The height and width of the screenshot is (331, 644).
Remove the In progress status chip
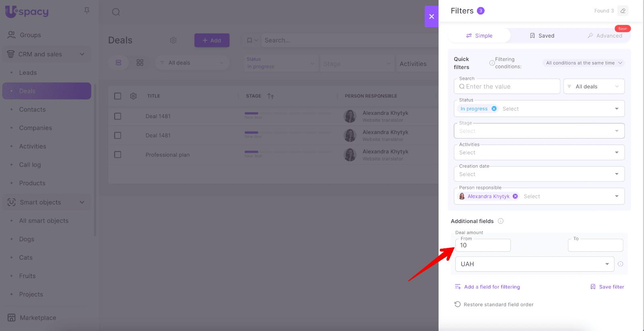tap(494, 109)
